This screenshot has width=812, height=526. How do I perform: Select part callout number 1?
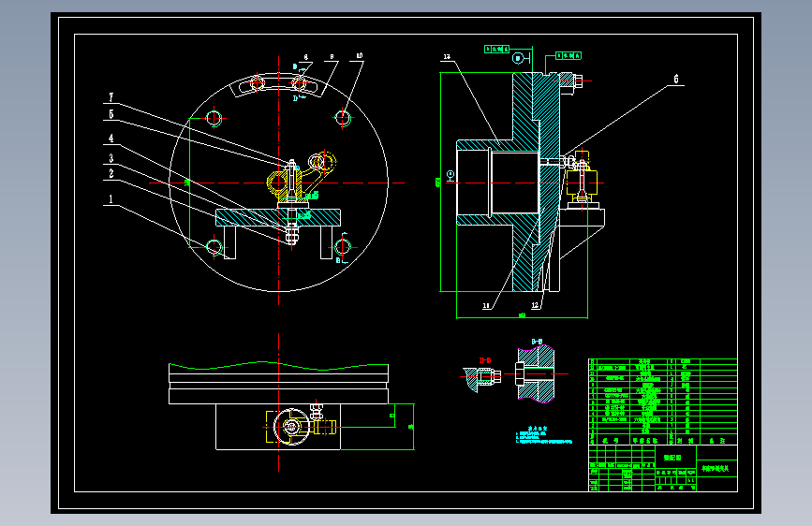(x=111, y=199)
